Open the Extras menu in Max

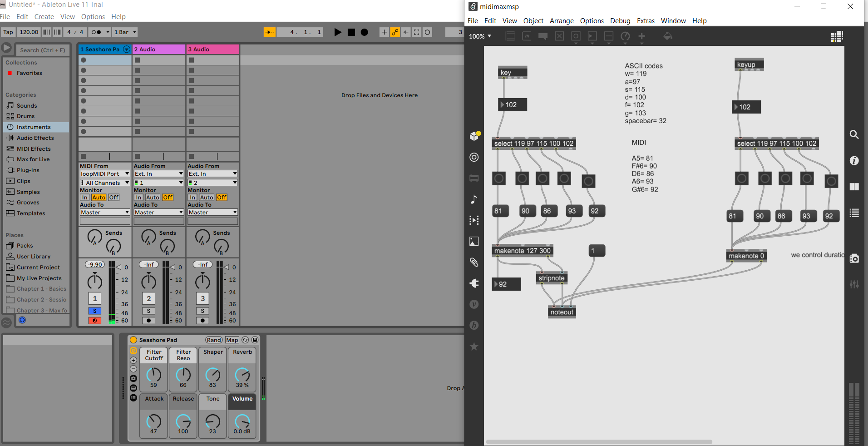pyautogui.click(x=646, y=21)
